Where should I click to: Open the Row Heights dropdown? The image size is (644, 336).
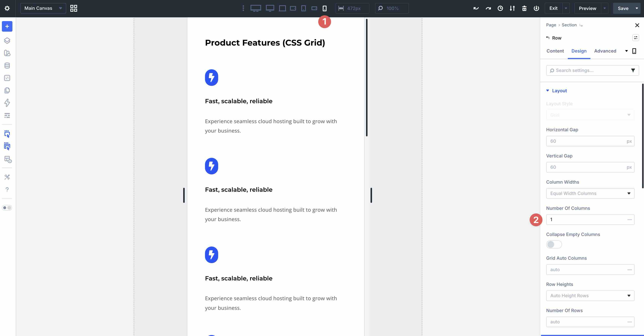pyautogui.click(x=590, y=296)
